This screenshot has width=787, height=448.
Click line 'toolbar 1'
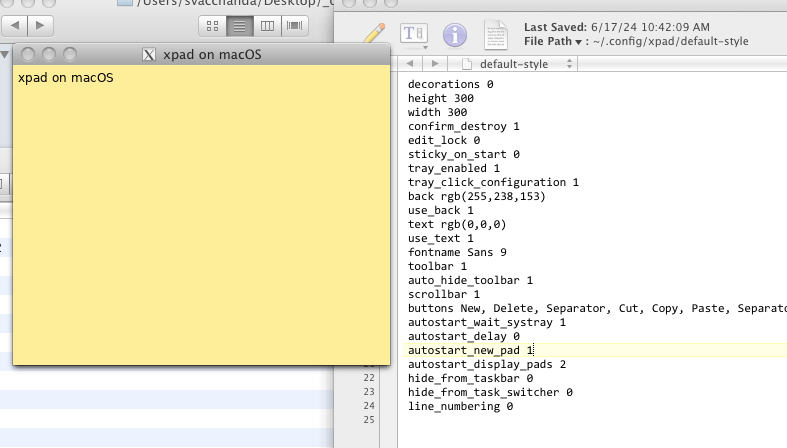(x=437, y=266)
